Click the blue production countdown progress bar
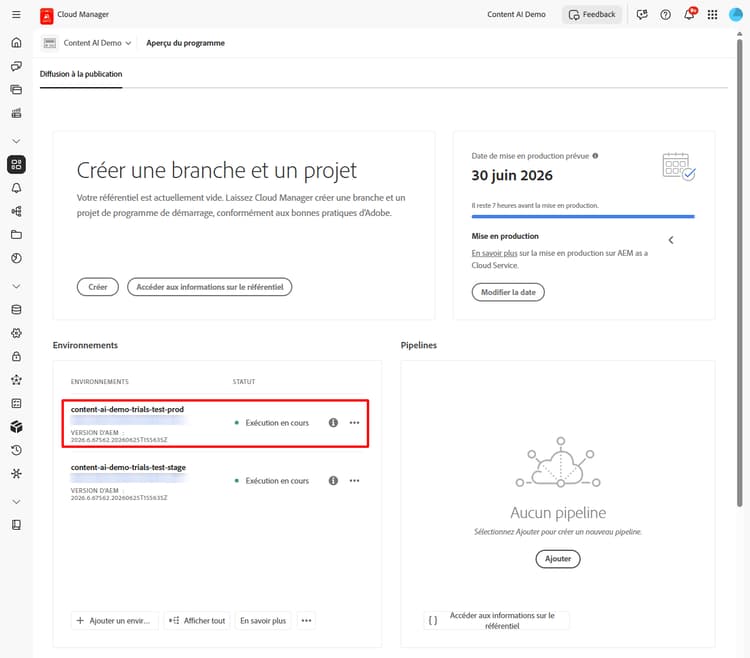750x658 pixels. tap(583, 217)
